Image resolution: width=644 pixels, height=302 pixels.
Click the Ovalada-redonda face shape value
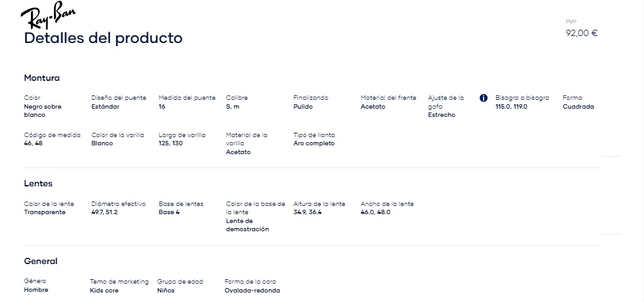click(x=252, y=291)
